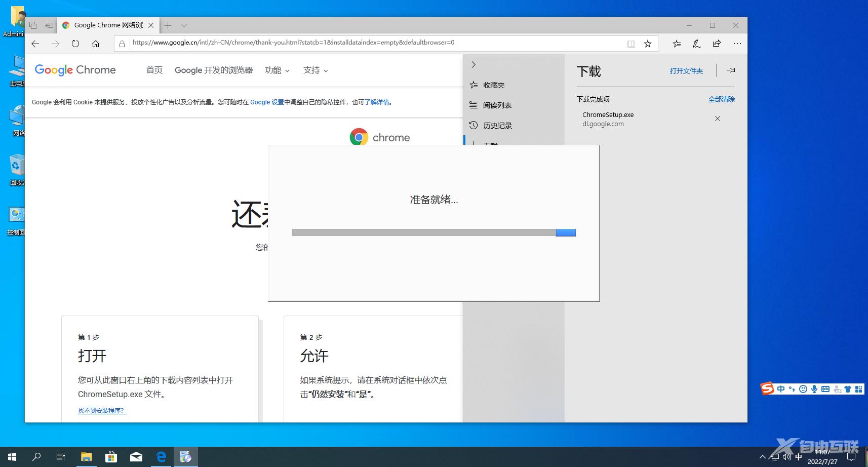Open 首页 navigation link
Image resolution: width=868 pixels, height=467 pixels.
point(154,70)
